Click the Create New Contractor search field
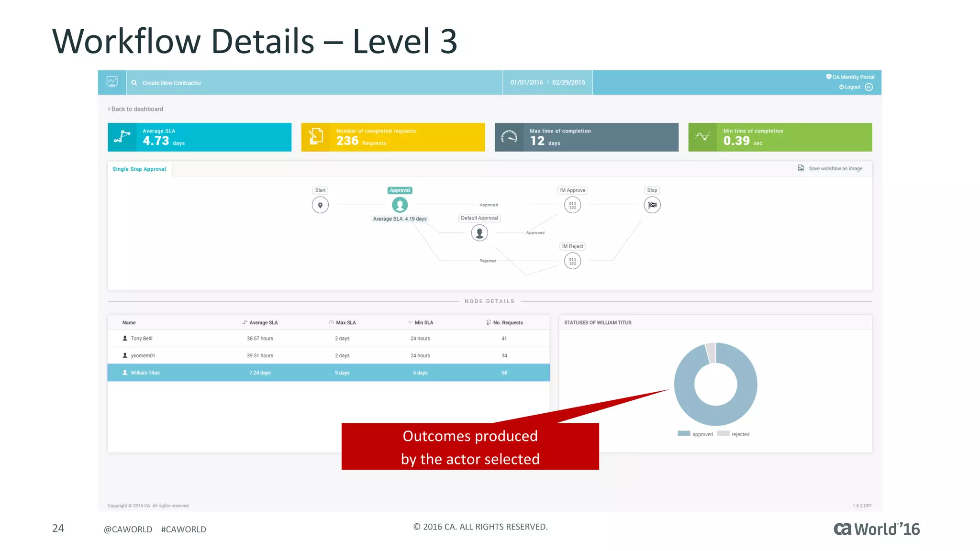980x551 pixels. [x=314, y=83]
